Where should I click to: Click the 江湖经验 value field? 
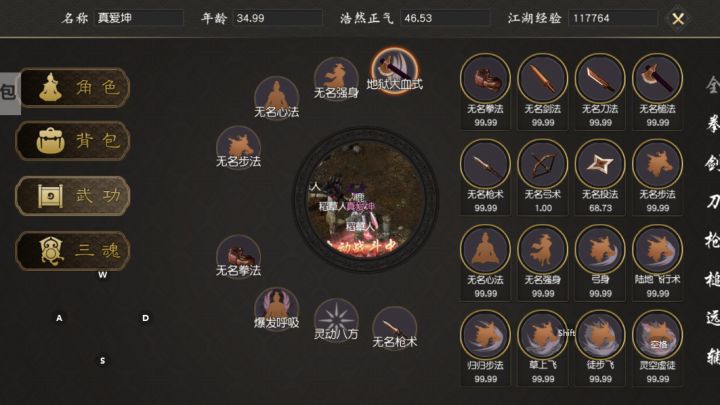click(x=613, y=18)
